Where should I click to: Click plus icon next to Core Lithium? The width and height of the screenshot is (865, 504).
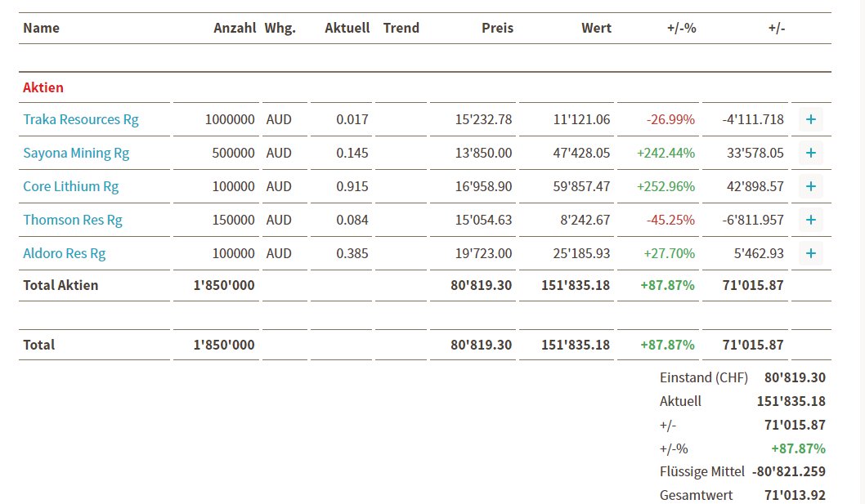pyautogui.click(x=810, y=186)
